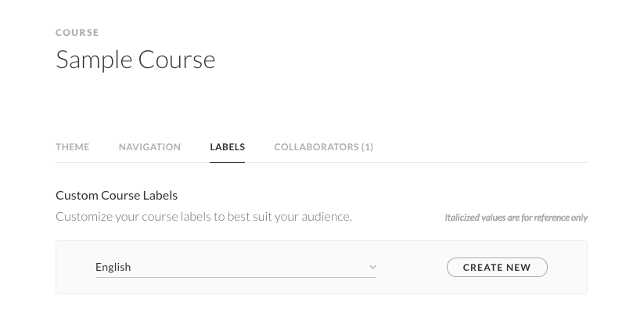Expand the language dropdown chevron arrow

coord(372,267)
